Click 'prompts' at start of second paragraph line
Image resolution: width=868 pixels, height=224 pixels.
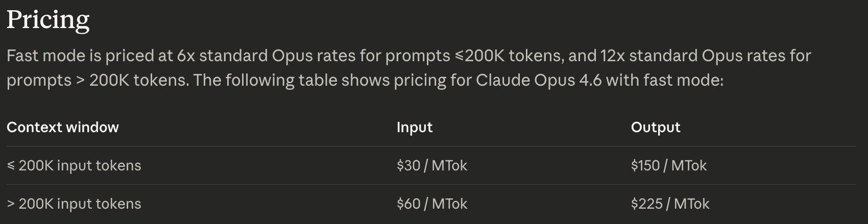(39, 81)
